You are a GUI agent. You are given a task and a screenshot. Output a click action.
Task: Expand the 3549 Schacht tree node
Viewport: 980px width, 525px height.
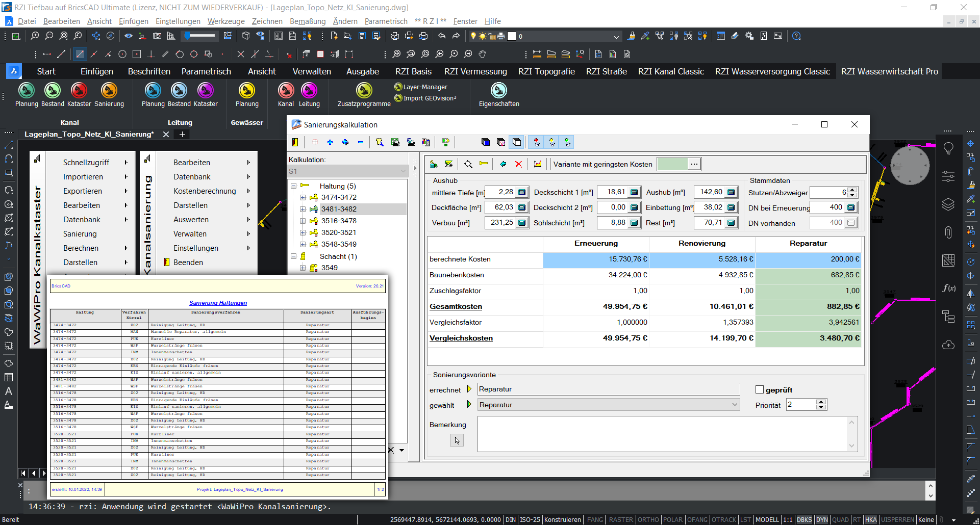[x=303, y=268]
